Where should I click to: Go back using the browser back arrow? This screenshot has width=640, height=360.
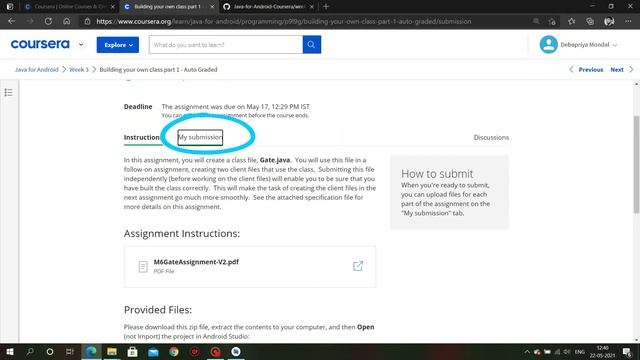point(11,21)
